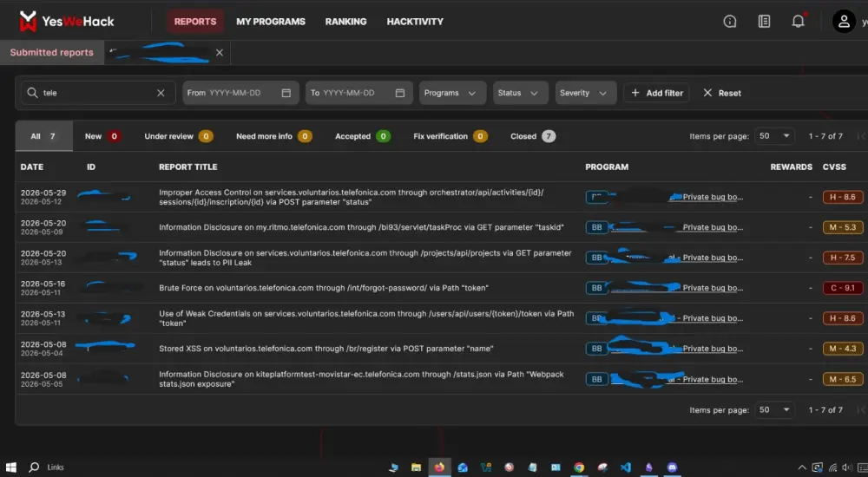Open the Stored XSS report
This screenshot has height=477, width=868.
tap(325, 349)
